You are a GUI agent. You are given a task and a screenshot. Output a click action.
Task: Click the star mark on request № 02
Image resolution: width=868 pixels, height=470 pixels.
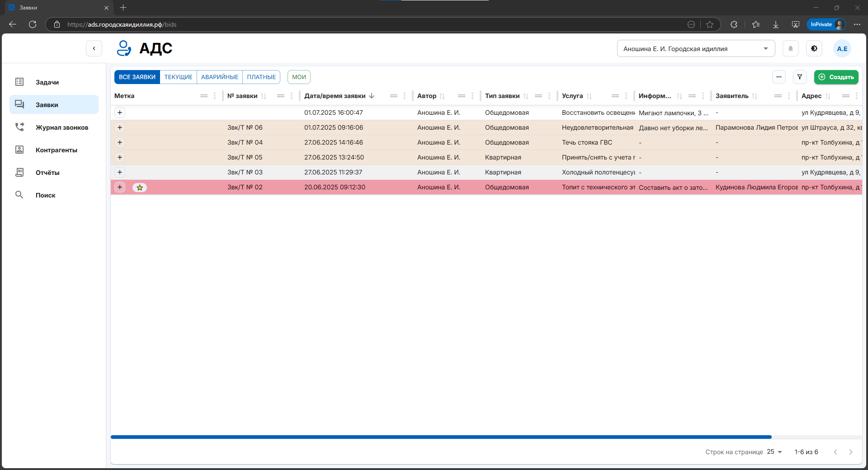[x=140, y=188]
